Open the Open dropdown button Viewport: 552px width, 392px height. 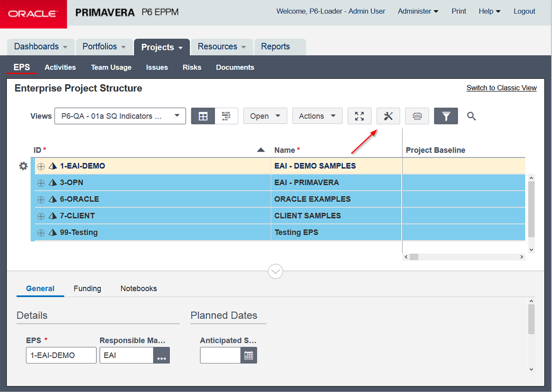265,116
